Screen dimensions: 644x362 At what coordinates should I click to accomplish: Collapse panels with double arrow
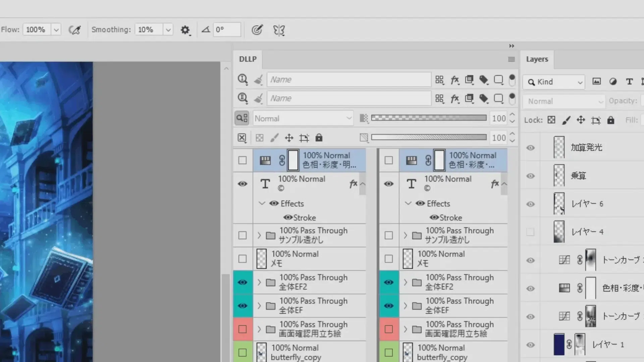(512, 46)
